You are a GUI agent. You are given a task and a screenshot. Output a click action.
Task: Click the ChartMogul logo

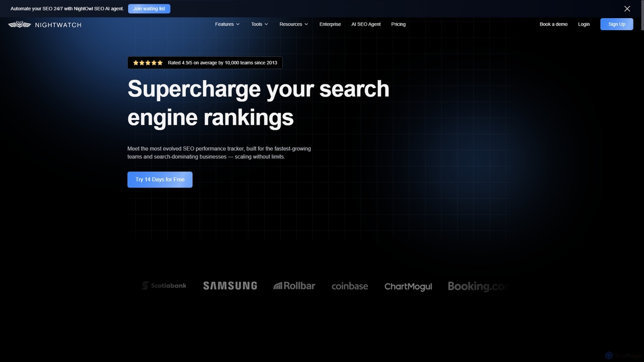(408, 286)
